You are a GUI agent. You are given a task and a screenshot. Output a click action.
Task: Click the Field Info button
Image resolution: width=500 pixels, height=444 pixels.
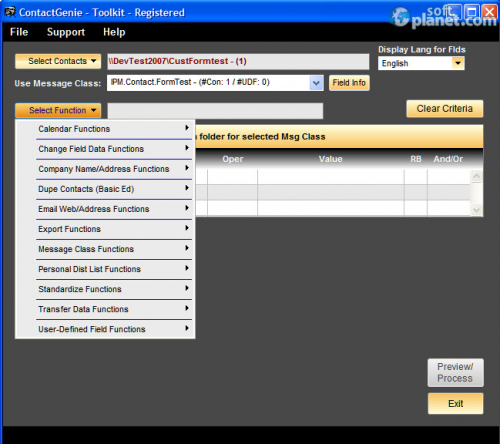pos(349,83)
